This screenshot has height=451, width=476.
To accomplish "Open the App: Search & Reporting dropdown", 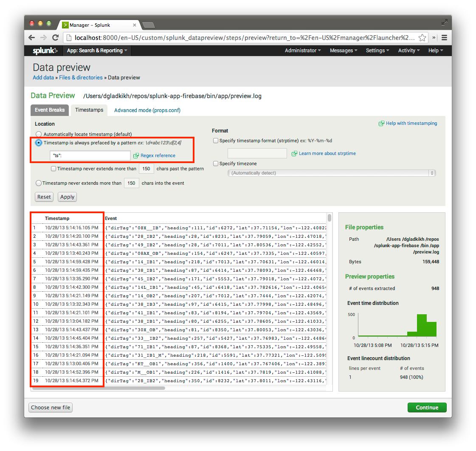I will [97, 51].
